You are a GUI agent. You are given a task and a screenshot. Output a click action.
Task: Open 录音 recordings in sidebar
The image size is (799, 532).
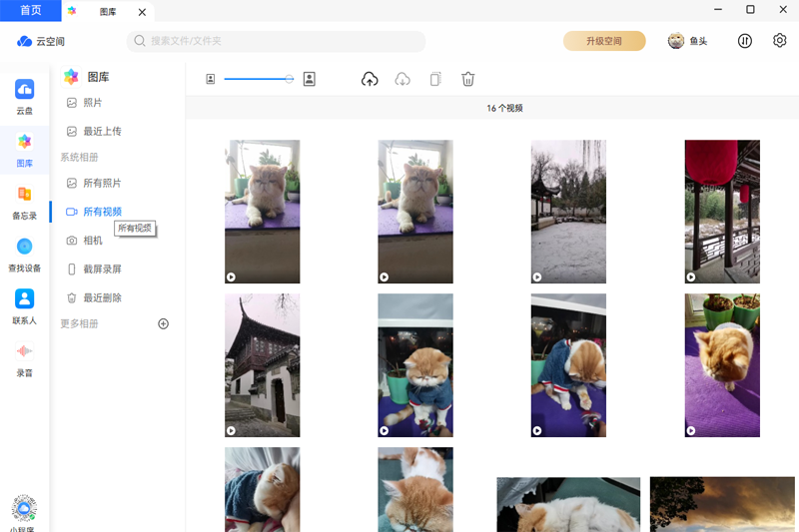24,358
